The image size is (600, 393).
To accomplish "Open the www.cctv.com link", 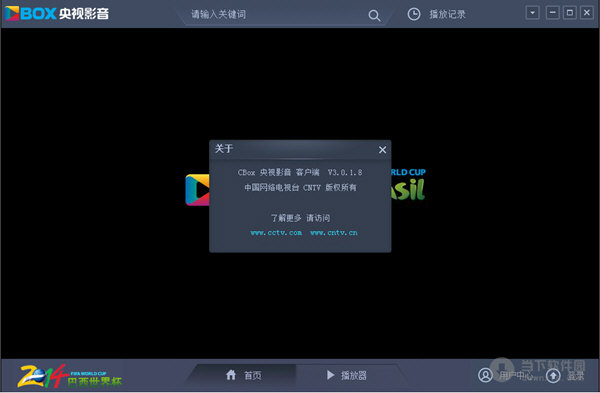I will [x=276, y=233].
